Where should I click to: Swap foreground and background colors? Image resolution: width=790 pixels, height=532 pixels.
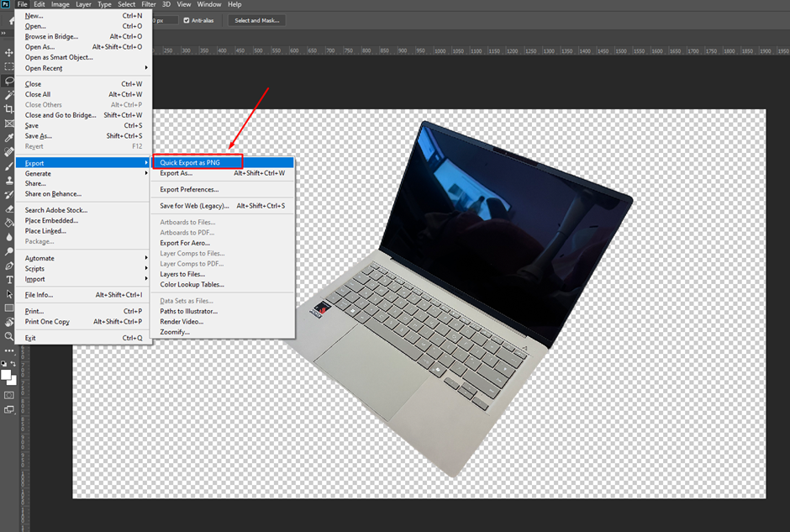[x=14, y=363]
